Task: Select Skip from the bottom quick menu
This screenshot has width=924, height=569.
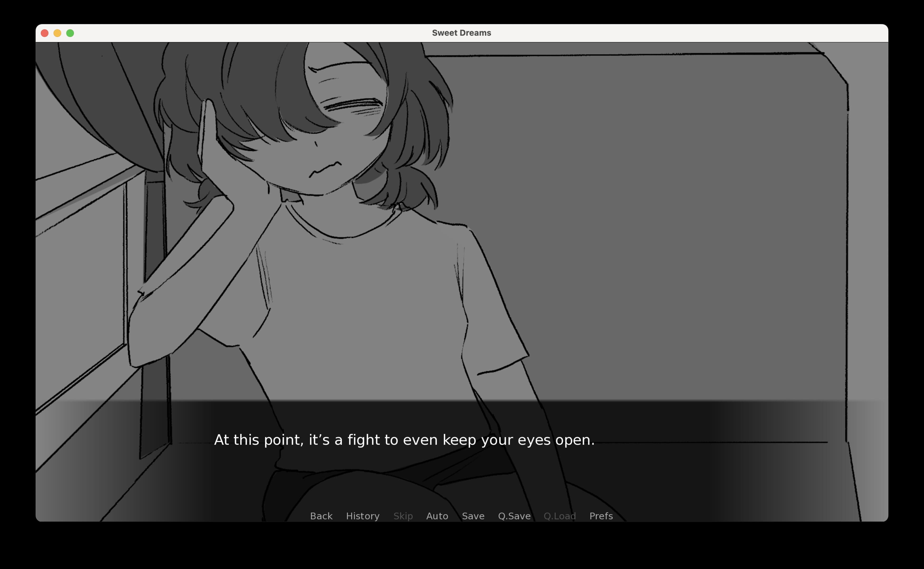Action: point(403,516)
